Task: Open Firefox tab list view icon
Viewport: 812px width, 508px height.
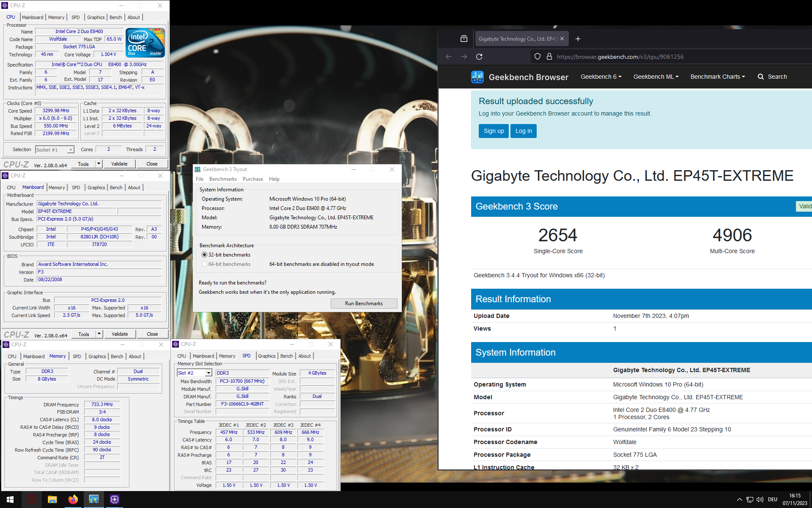Action: pos(464,39)
